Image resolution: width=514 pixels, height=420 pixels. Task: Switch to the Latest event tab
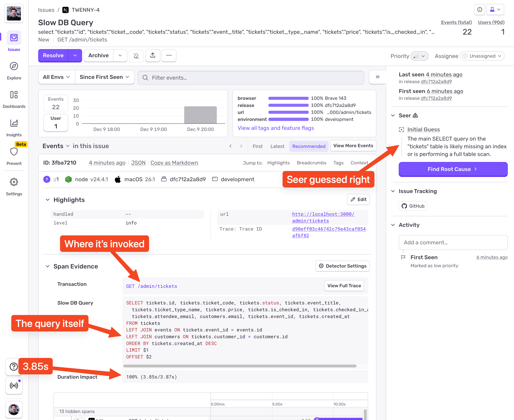tap(277, 146)
